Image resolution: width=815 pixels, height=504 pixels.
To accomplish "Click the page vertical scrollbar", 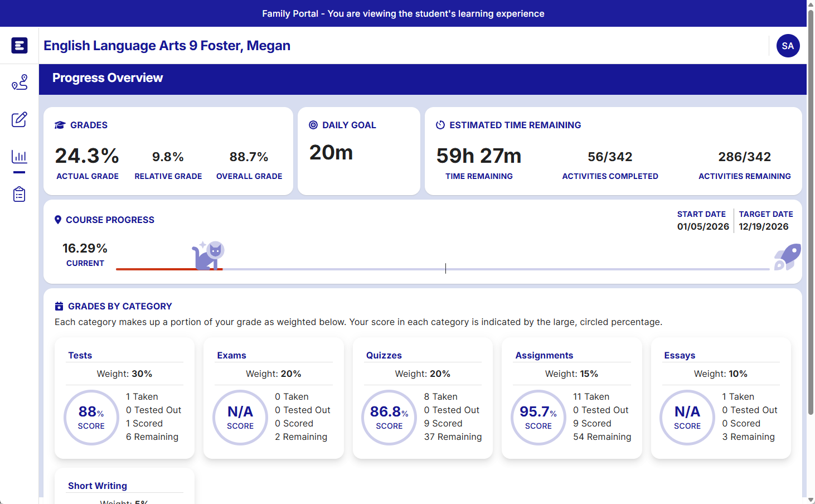I will pos(811,212).
